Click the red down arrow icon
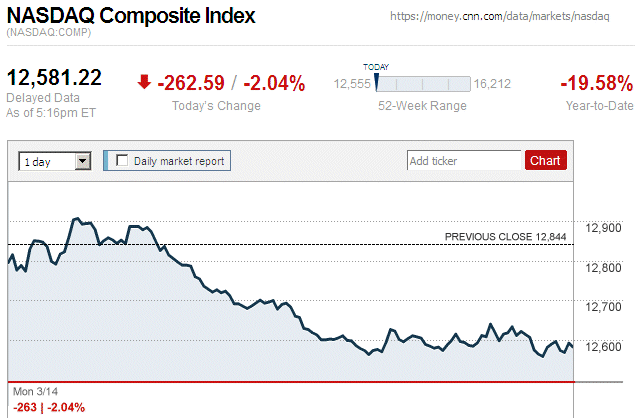This screenshot has width=640, height=420. (x=144, y=83)
